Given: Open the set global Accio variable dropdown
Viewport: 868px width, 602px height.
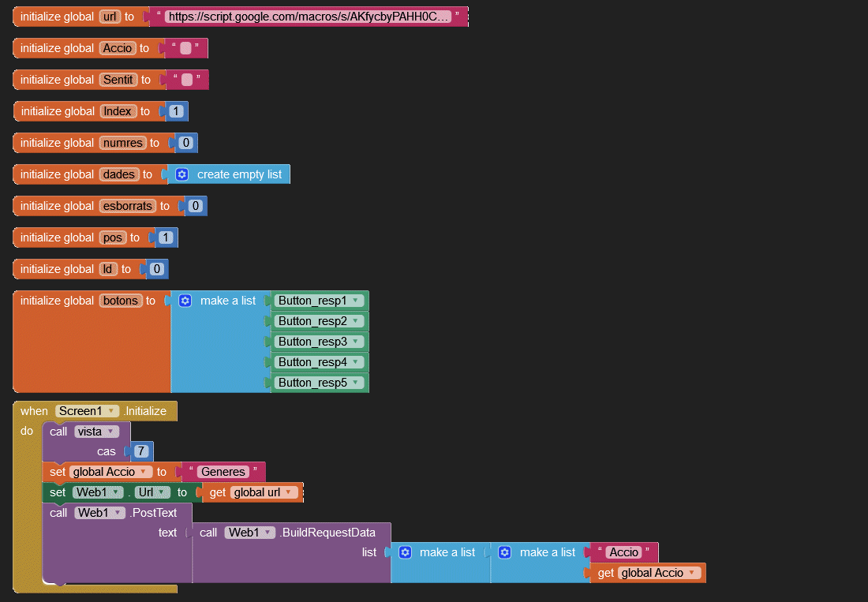Looking at the screenshot, I should click(144, 472).
